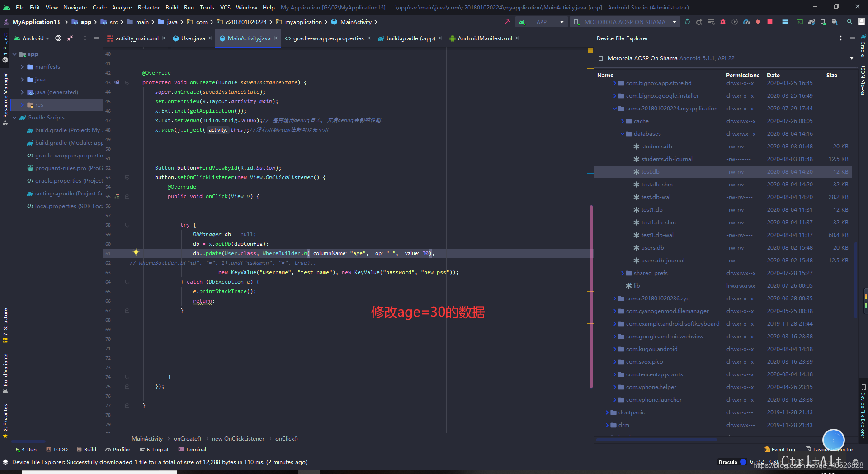Image resolution: width=868 pixels, height=474 pixels.
Task: Click the Apply Code Changes icon
Action: click(711, 22)
